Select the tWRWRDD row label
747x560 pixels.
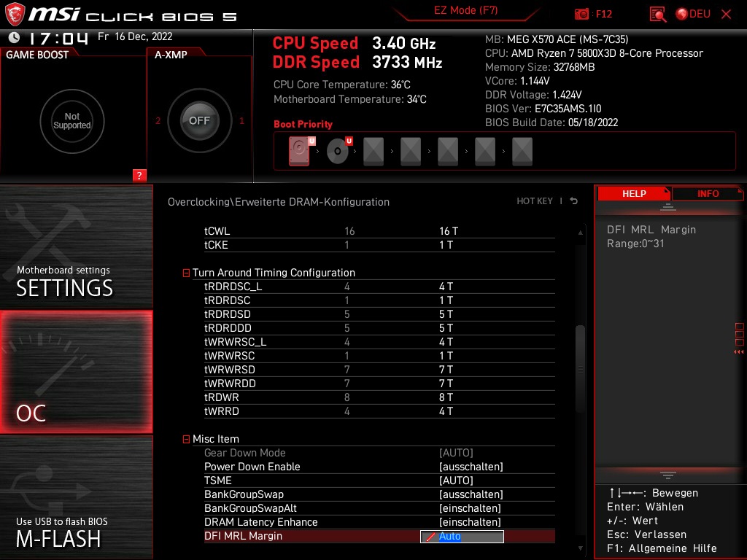coord(230,384)
